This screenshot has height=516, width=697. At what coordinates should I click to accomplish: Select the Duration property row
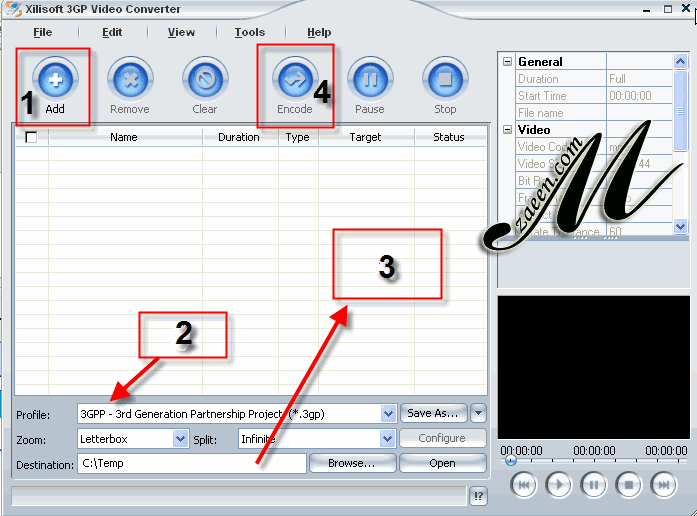(593, 79)
